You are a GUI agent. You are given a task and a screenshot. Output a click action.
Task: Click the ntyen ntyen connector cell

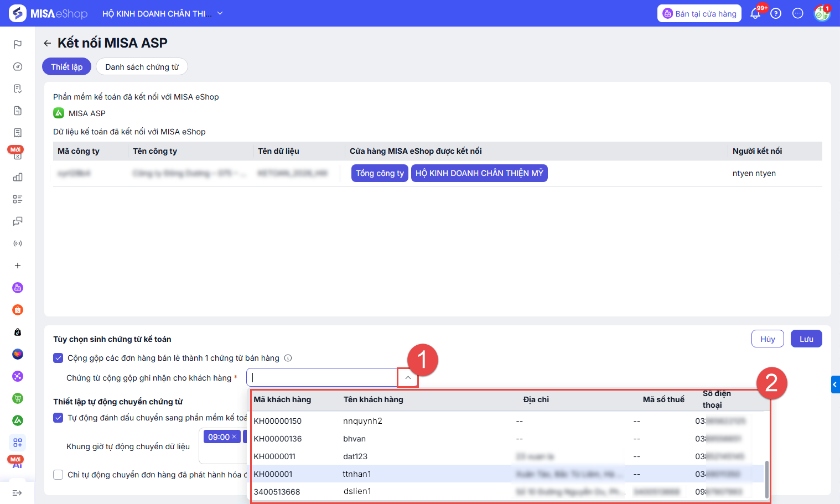coord(754,173)
